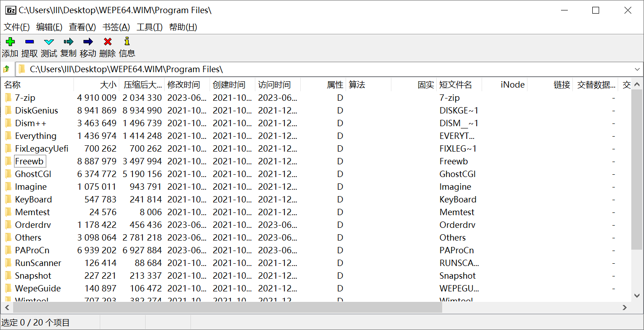Sort by 算法 (Method) column header
The height and width of the screenshot is (330, 644).
coord(368,85)
